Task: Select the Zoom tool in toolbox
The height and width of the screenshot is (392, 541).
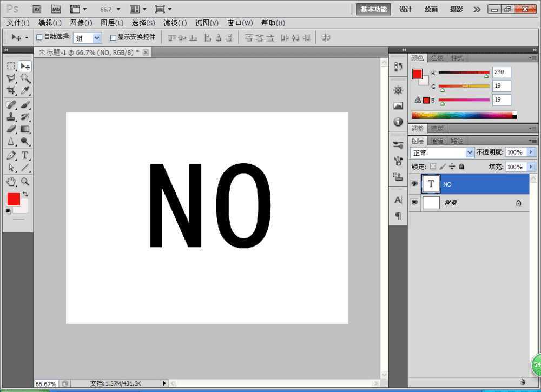Action: pos(25,181)
